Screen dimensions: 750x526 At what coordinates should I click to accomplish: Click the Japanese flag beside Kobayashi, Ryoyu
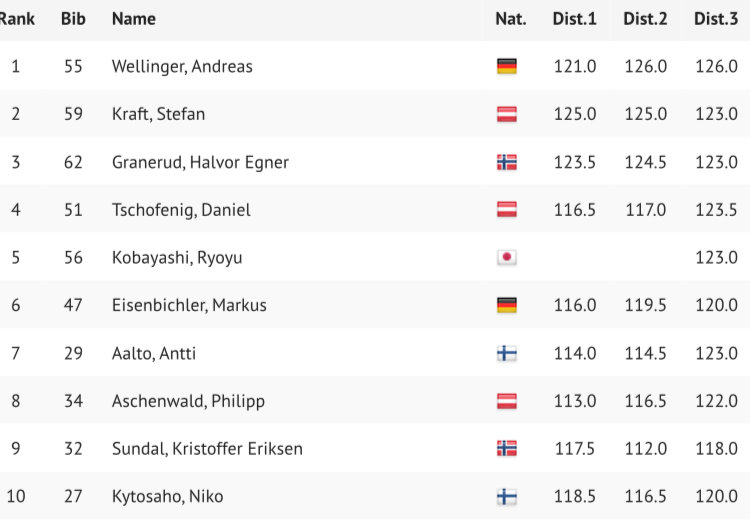point(506,258)
